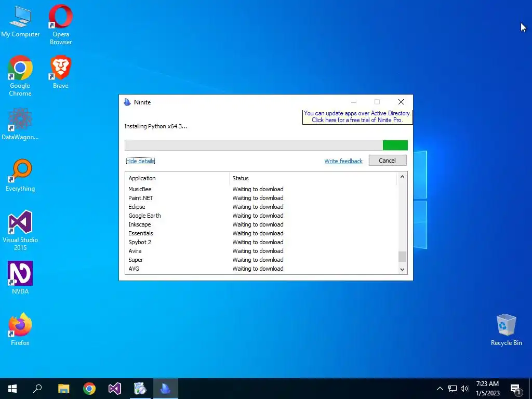Select the Avira row
Viewport: 532px width, 399px height.
pyautogui.click(x=261, y=251)
